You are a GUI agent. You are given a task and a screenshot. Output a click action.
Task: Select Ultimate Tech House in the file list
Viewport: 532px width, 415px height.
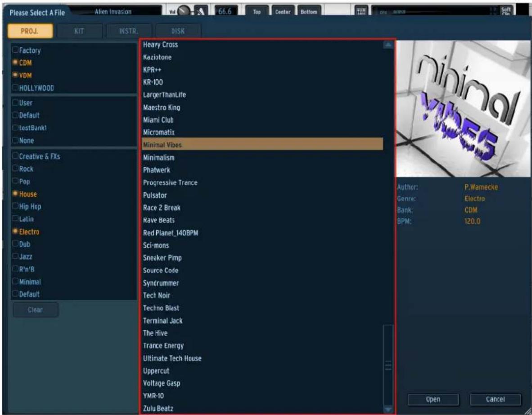tap(262, 358)
